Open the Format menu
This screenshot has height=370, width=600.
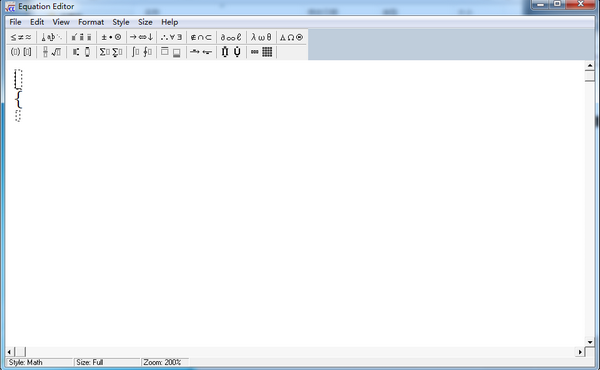pos(91,22)
